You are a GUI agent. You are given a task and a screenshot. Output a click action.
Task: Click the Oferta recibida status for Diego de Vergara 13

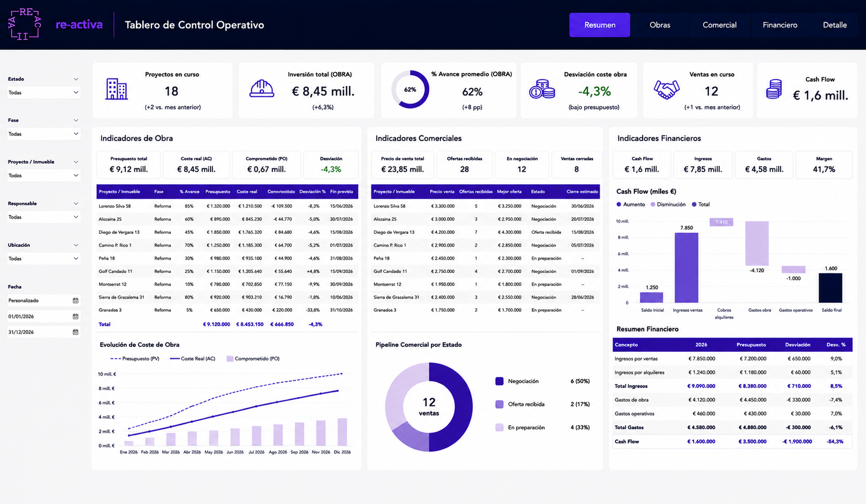pyautogui.click(x=546, y=232)
